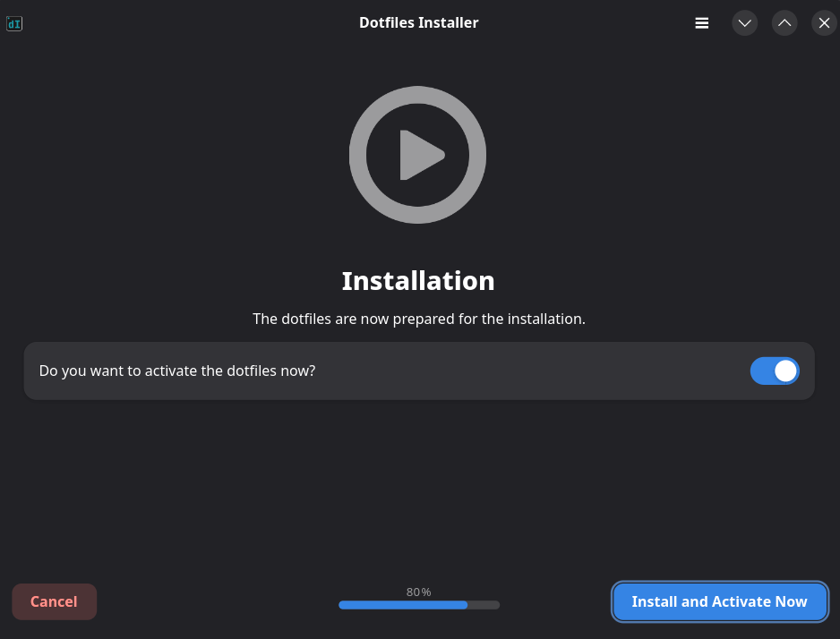Click empty header bar left of the title
The image size is (840, 639).
pyautogui.click(x=179, y=23)
